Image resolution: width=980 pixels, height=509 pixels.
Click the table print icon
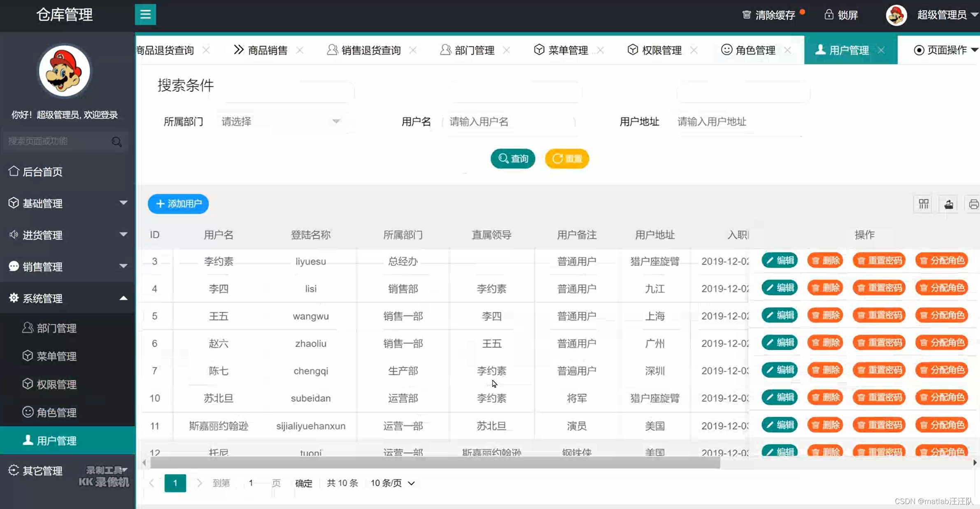(973, 204)
